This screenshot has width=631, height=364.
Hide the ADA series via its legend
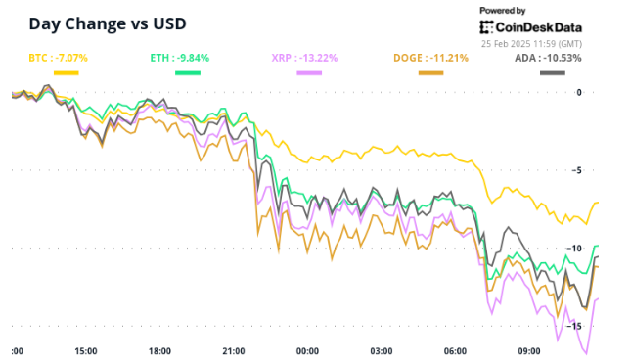click(x=548, y=58)
